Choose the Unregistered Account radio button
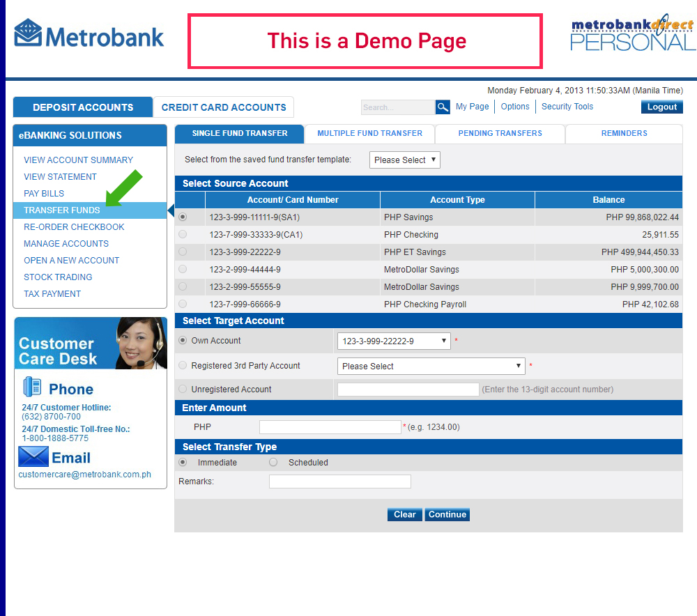 pos(183,389)
